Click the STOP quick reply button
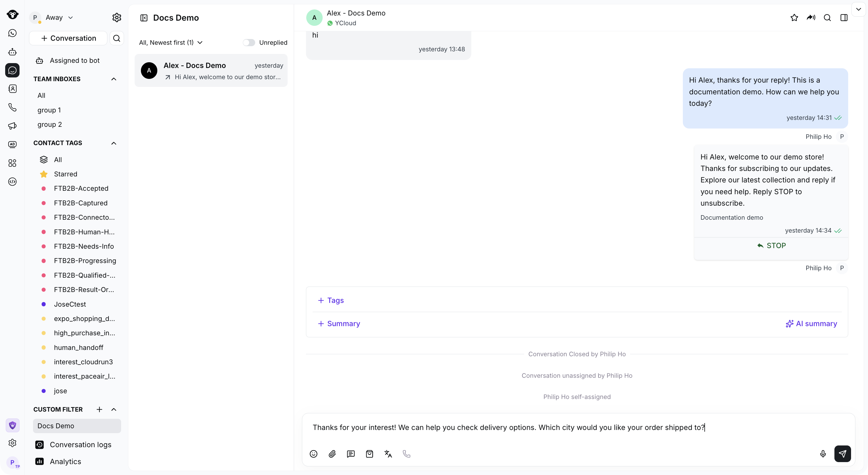 pos(771,246)
